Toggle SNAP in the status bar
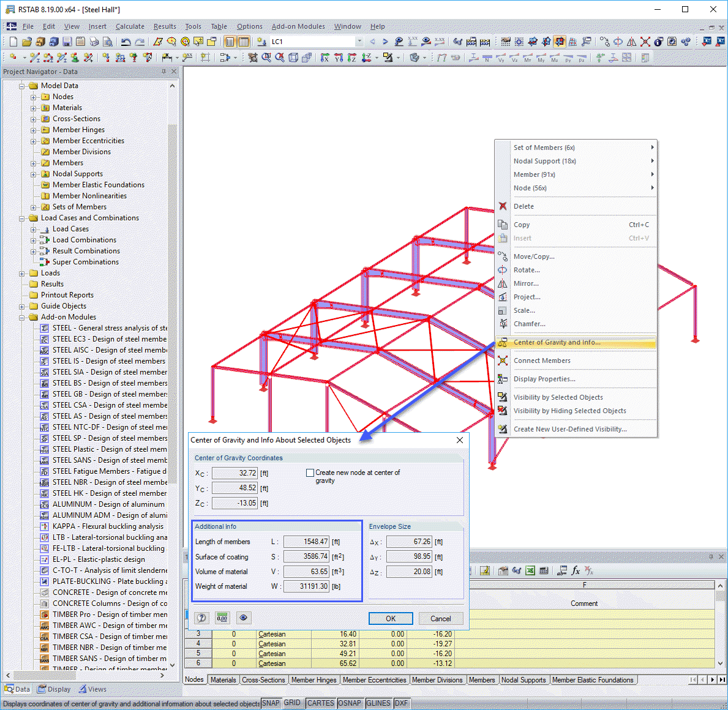Image resolution: width=728 pixels, height=710 pixels. (271, 703)
